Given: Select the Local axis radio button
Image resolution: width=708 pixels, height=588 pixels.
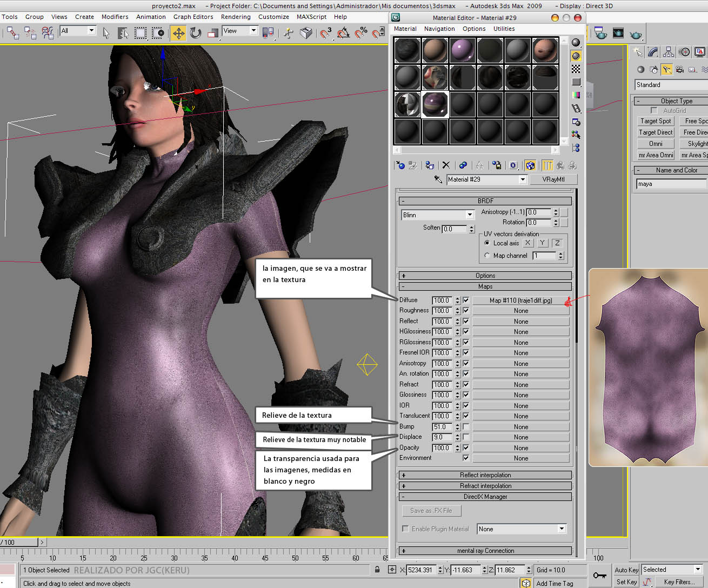Looking at the screenshot, I should tap(487, 243).
